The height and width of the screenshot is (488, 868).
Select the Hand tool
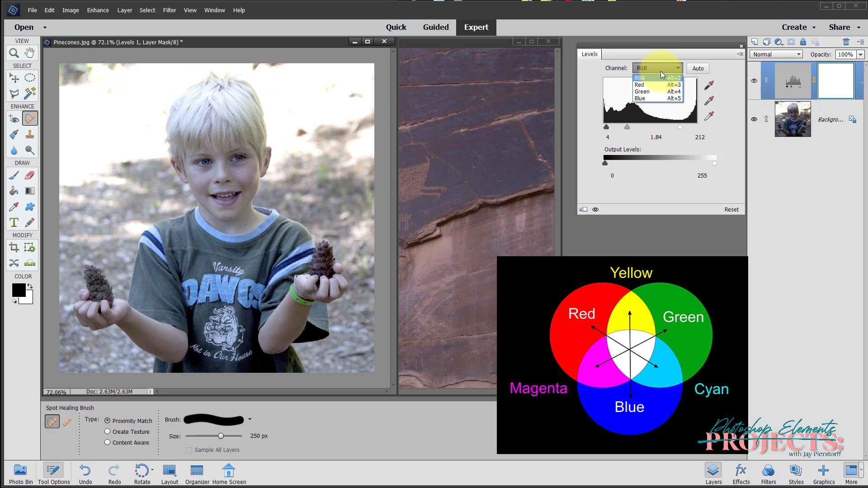(x=29, y=53)
